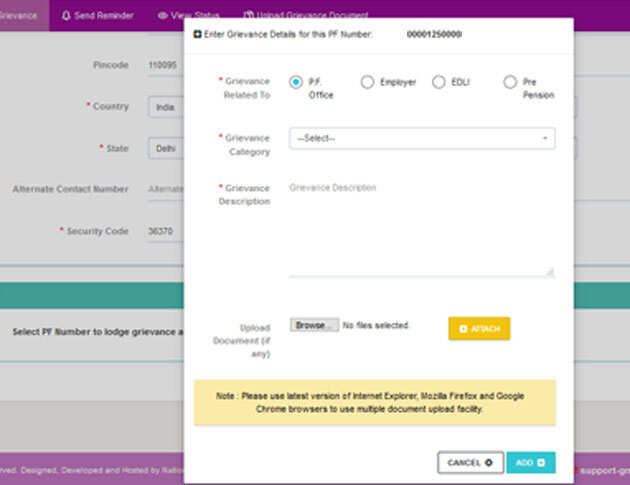Choose Employer as grievance related to

[367, 82]
